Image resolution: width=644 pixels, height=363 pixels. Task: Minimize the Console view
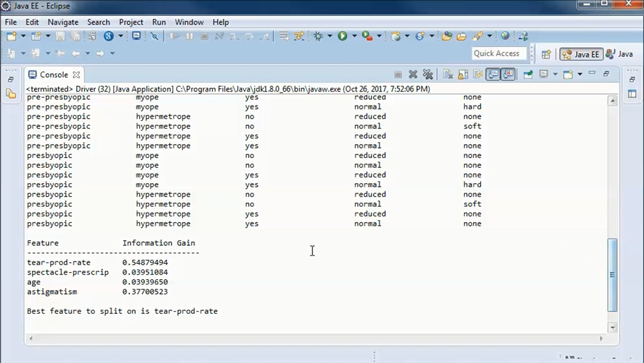(592, 73)
